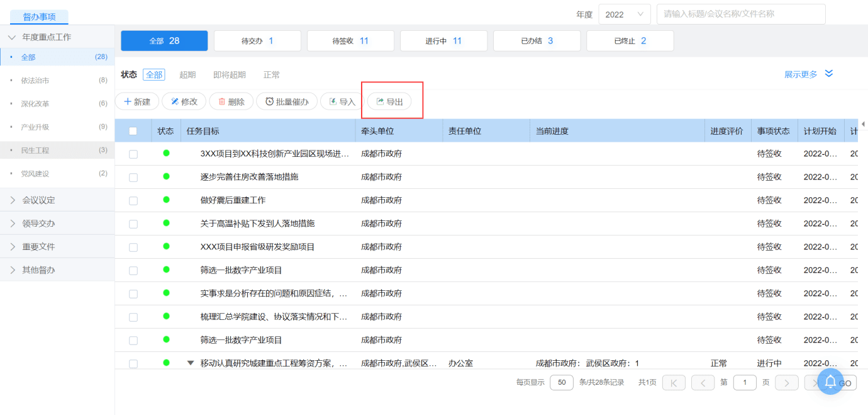Check the row 梳理汇总学院建设、协议落实情况
This screenshot has width=868, height=415.
133,317
